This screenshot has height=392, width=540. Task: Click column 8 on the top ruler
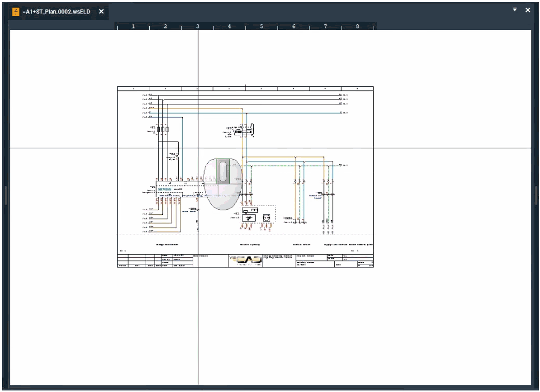tap(358, 26)
